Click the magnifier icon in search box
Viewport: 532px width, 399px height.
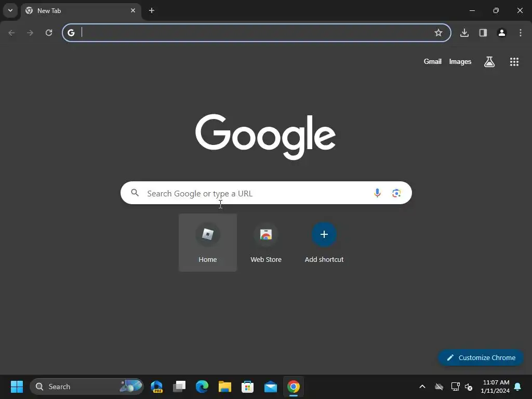coord(135,193)
